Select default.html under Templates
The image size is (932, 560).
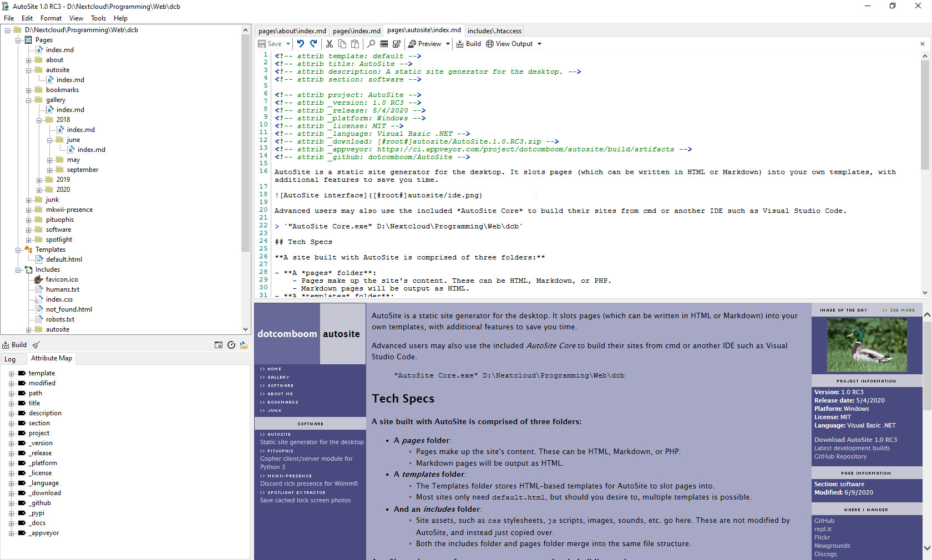64,259
